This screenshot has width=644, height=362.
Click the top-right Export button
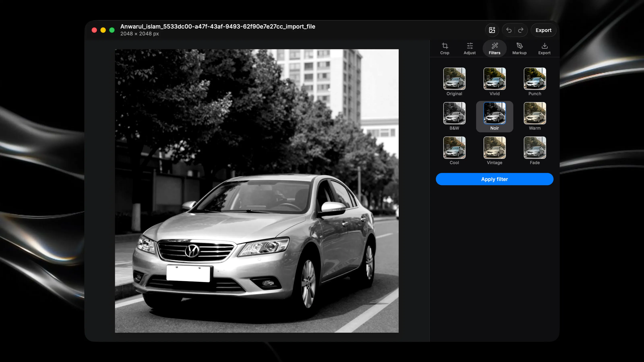point(543,30)
